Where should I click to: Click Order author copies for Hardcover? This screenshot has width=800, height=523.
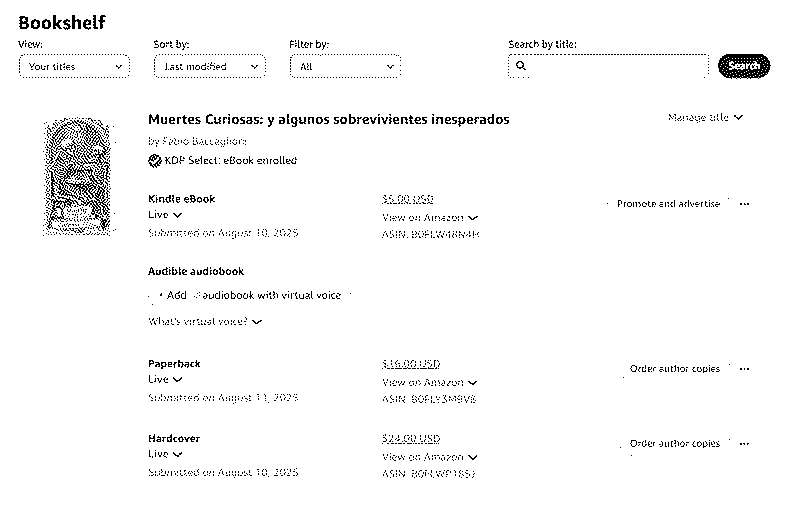click(x=674, y=444)
